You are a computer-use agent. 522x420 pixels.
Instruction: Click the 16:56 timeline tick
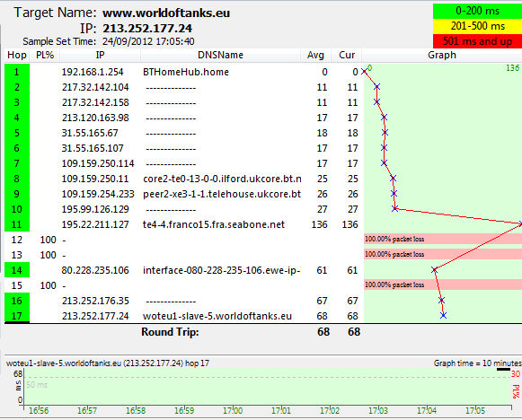point(39,411)
